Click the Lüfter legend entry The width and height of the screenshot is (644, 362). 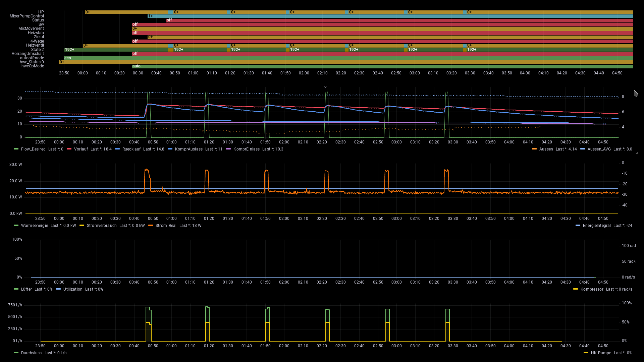click(26, 289)
